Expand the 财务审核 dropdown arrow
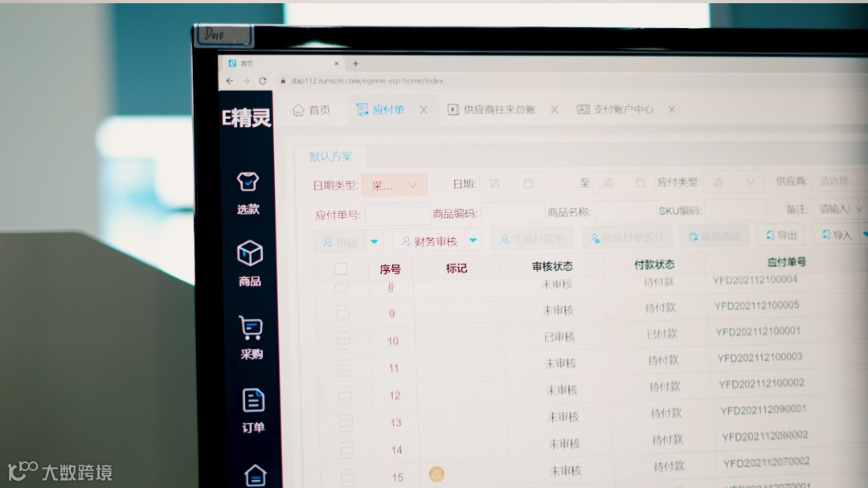Screen dimensions: 868x488 coord(473,240)
